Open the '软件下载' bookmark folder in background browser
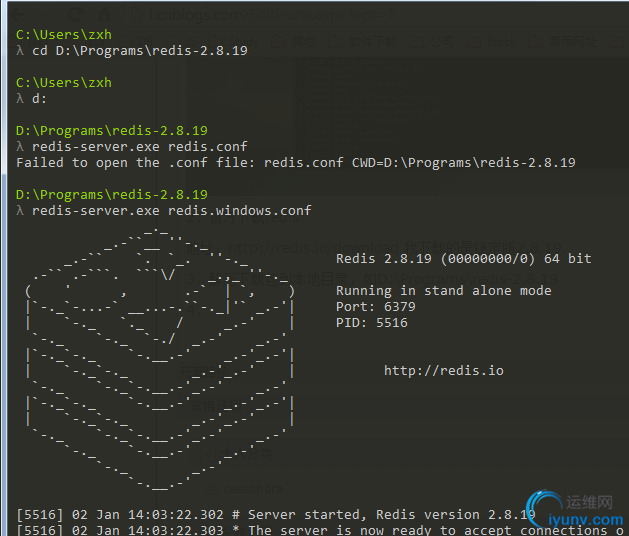Screen dimensions: 629x536 [x=363, y=42]
